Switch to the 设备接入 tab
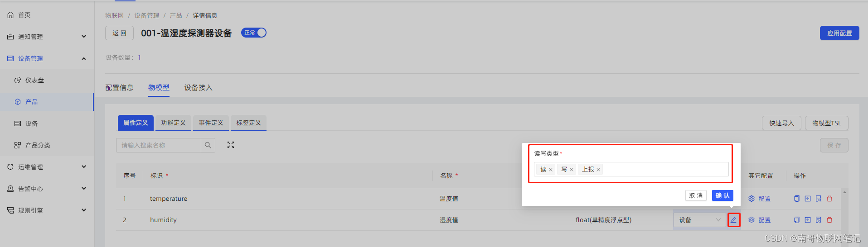Image resolution: width=868 pixels, height=247 pixels. pos(198,88)
